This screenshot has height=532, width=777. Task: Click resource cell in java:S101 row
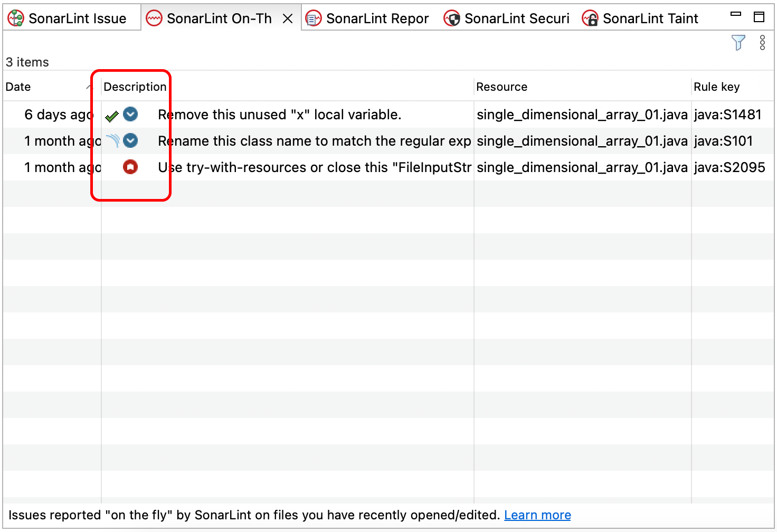(582, 141)
